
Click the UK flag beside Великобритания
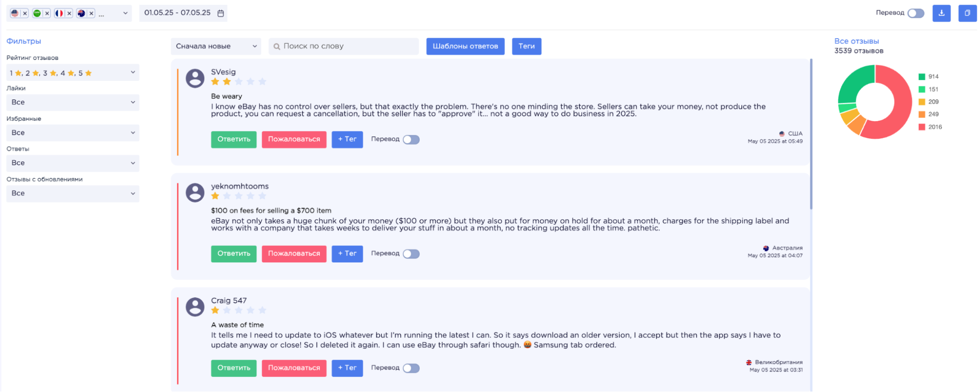coord(749,363)
